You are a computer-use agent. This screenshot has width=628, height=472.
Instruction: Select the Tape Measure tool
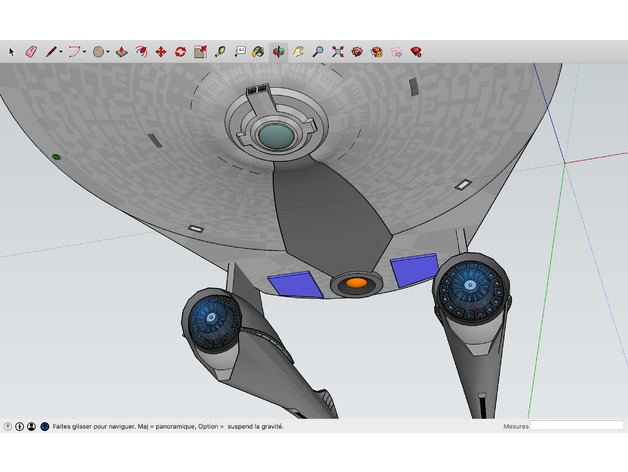(x=220, y=52)
